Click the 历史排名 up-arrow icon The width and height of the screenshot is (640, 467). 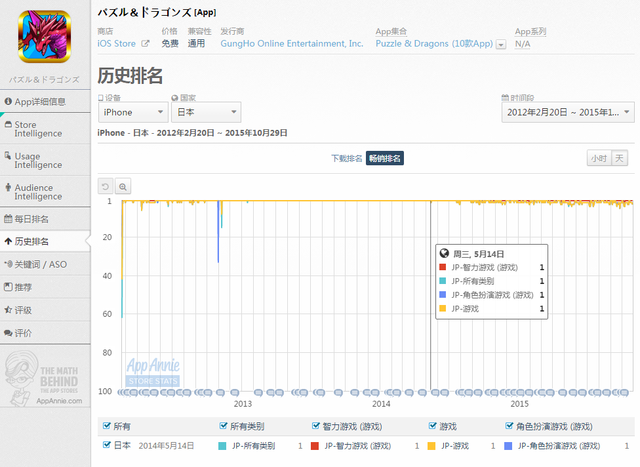8,242
